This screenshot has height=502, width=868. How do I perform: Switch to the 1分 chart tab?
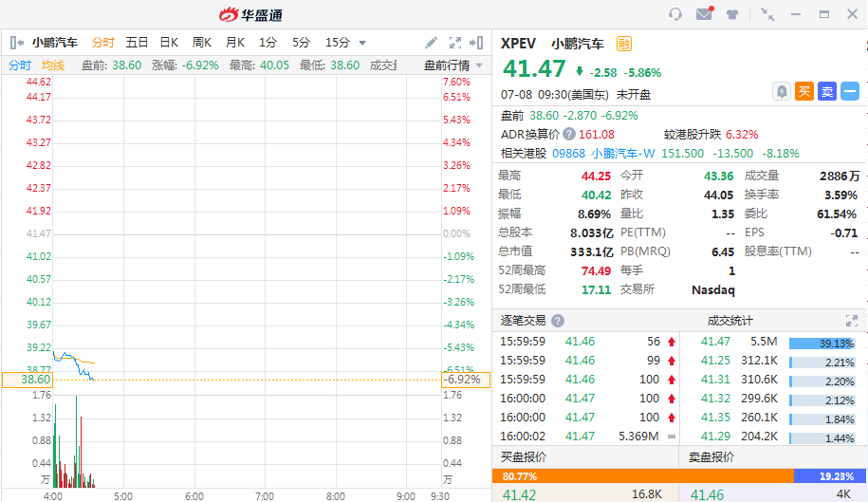268,43
